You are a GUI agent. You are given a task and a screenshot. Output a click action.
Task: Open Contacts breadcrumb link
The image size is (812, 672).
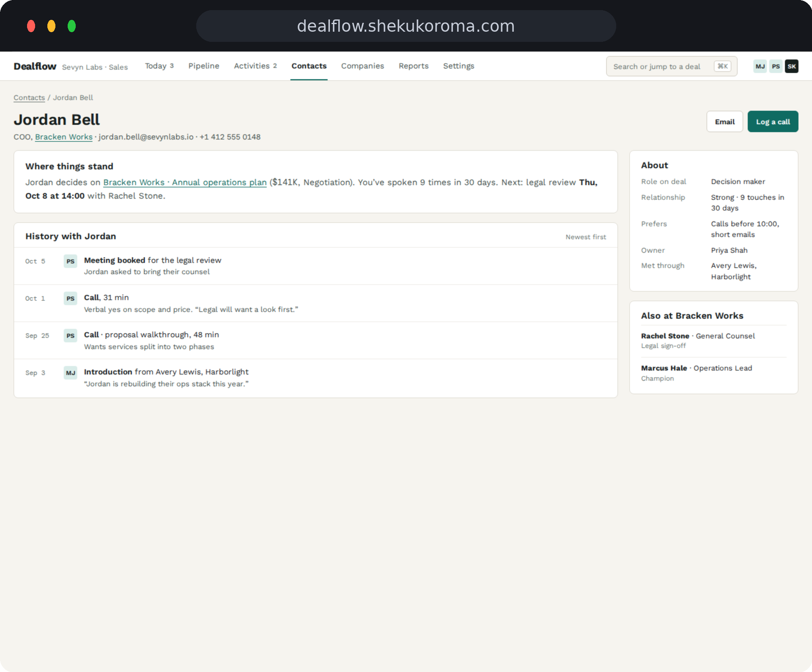[x=29, y=98]
